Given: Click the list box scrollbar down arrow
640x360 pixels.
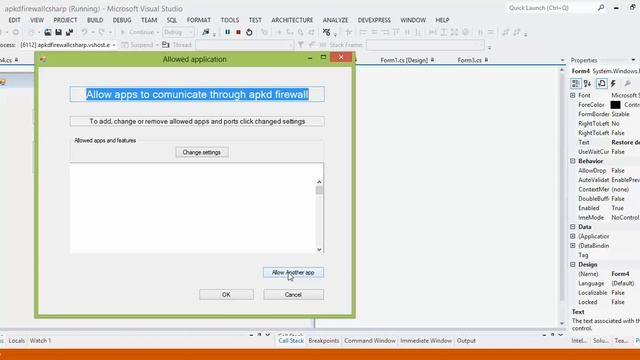Looking at the screenshot, I should point(319,249).
